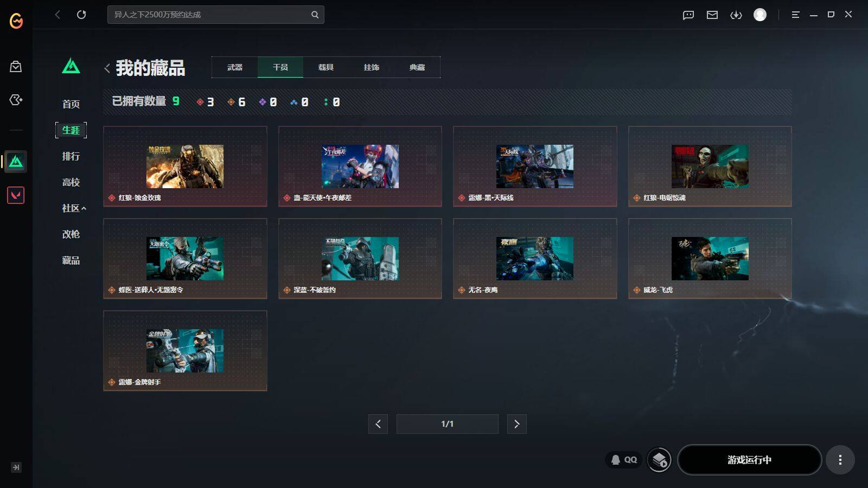
Task: Open the 蛊-能天使·午夜邮差 skin card
Action: (x=360, y=166)
